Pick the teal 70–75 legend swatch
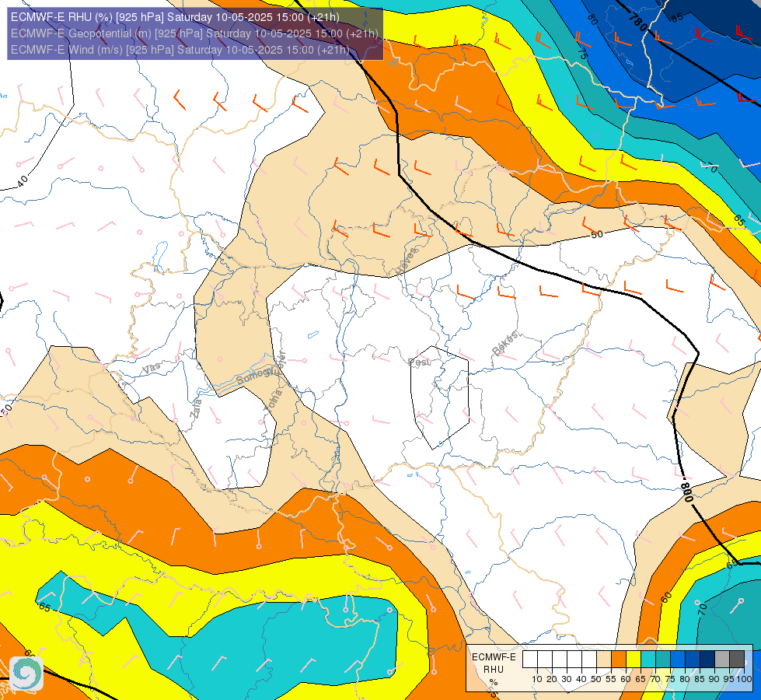 (663, 659)
